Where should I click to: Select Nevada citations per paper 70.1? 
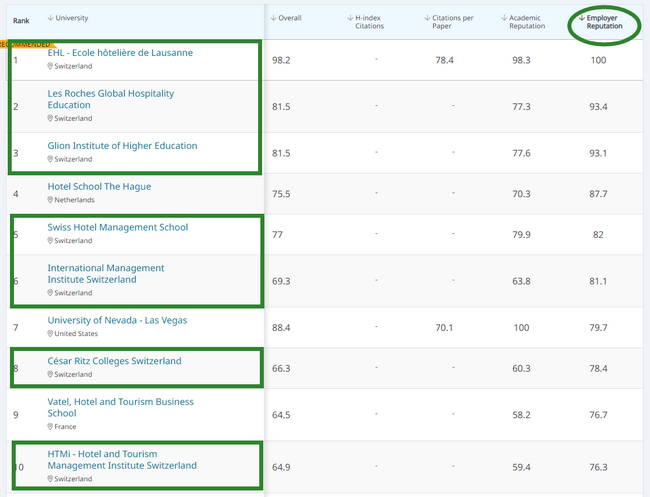point(444,327)
